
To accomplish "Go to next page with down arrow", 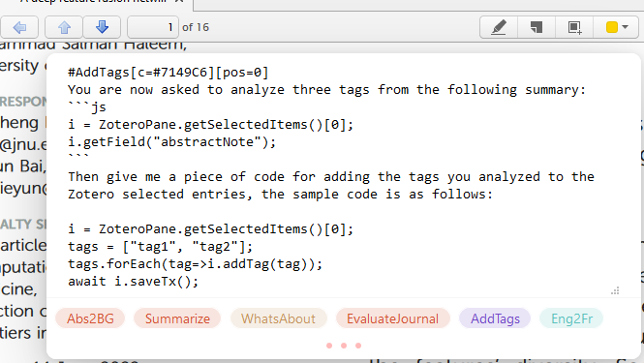I will click(102, 27).
